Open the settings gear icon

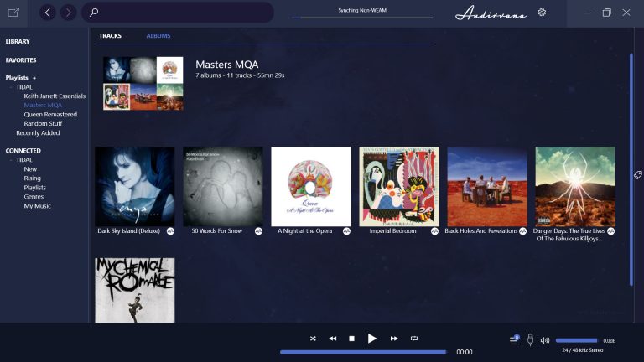(542, 13)
